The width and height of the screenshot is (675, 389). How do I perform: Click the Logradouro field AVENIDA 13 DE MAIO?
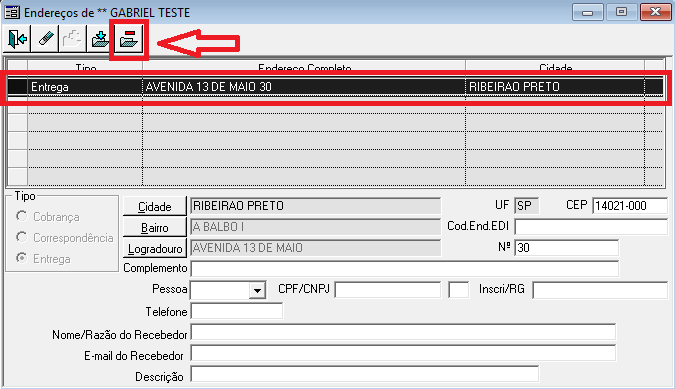pos(316,248)
